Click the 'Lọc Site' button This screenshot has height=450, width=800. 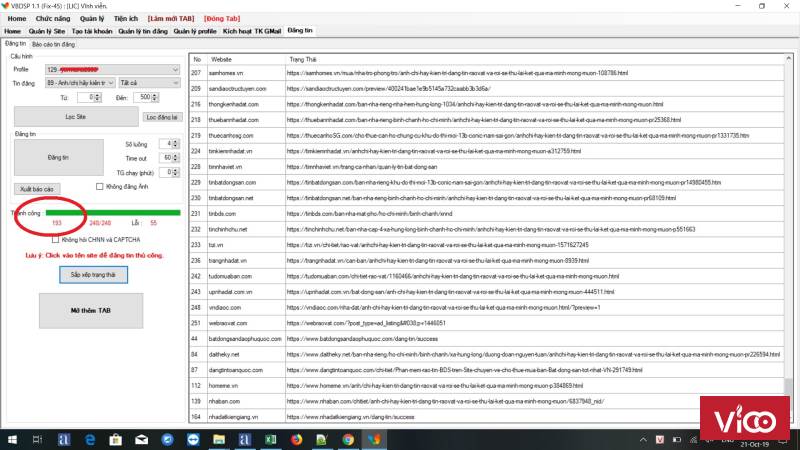tap(76, 117)
